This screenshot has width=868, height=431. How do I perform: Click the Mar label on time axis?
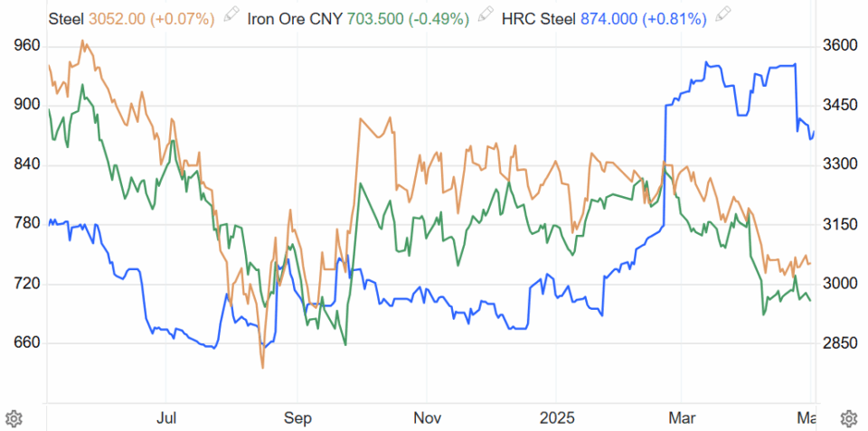pyautogui.click(x=682, y=417)
